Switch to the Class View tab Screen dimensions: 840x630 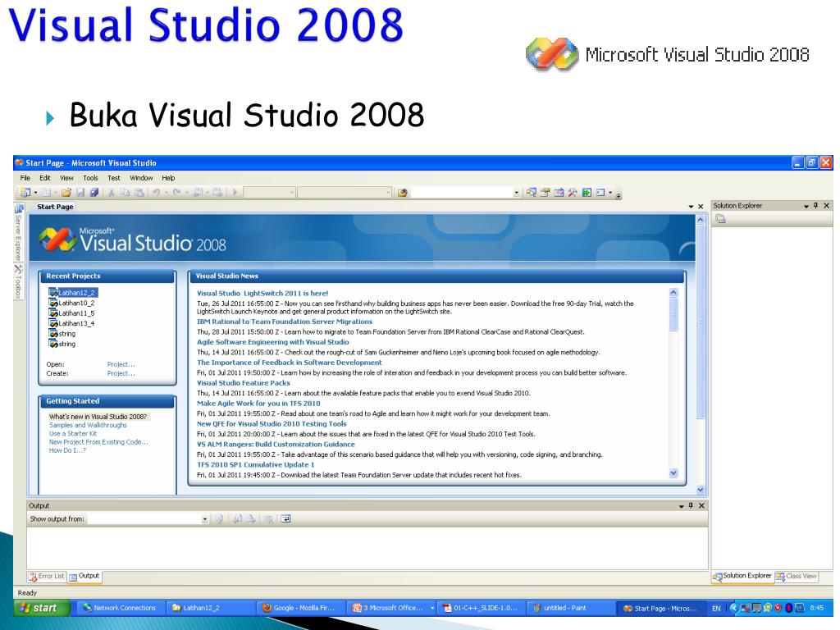797,577
